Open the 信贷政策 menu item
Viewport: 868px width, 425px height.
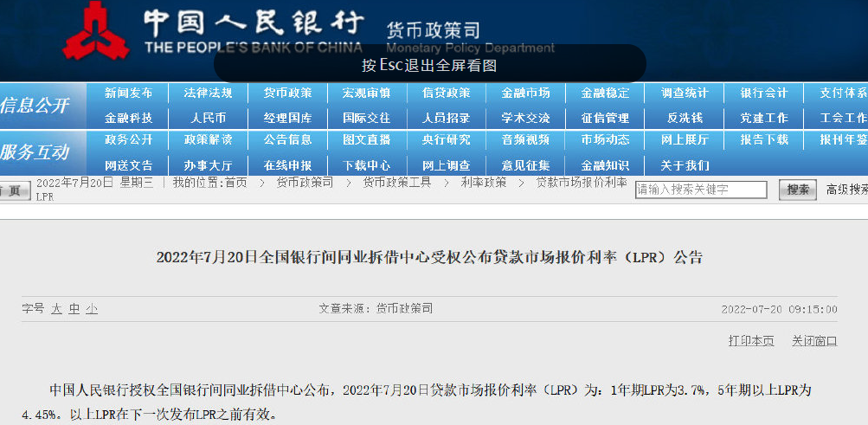pos(447,93)
